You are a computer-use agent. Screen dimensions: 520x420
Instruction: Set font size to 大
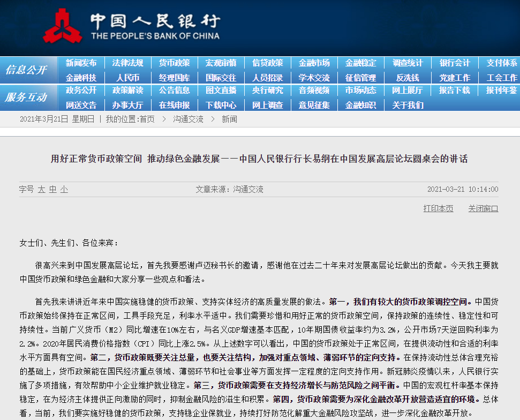point(41,190)
